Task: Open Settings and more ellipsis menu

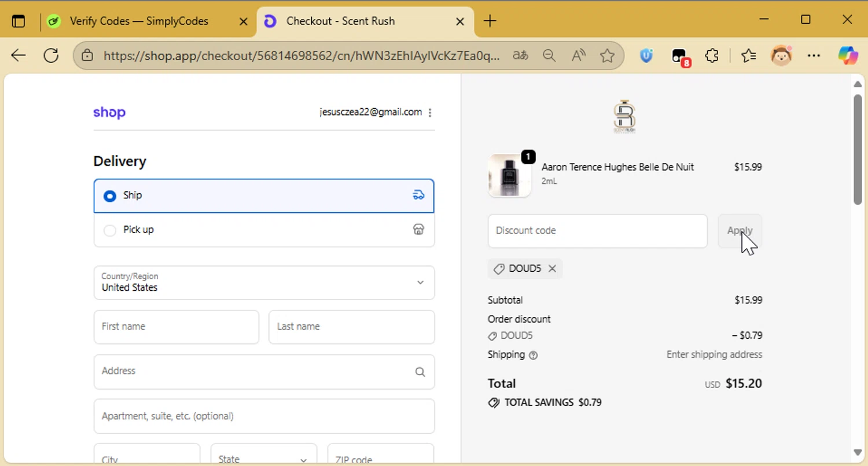Action: point(814,56)
